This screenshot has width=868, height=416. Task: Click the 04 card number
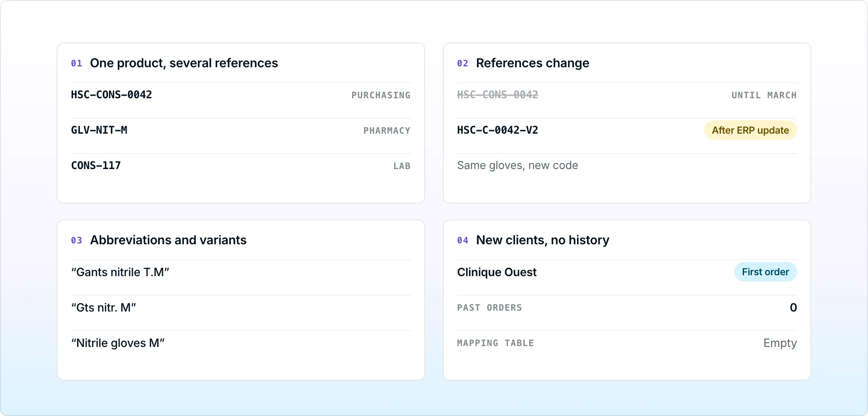[x=463, y=240]
